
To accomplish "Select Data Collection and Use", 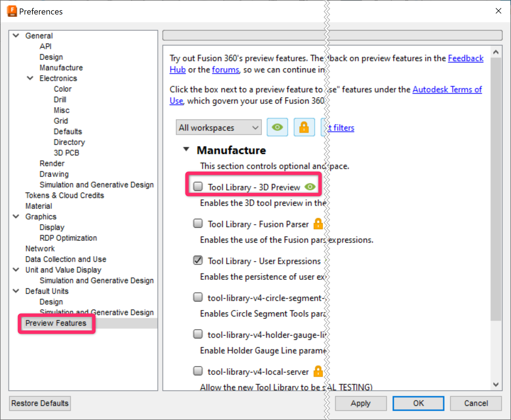I will pos(66,259).
